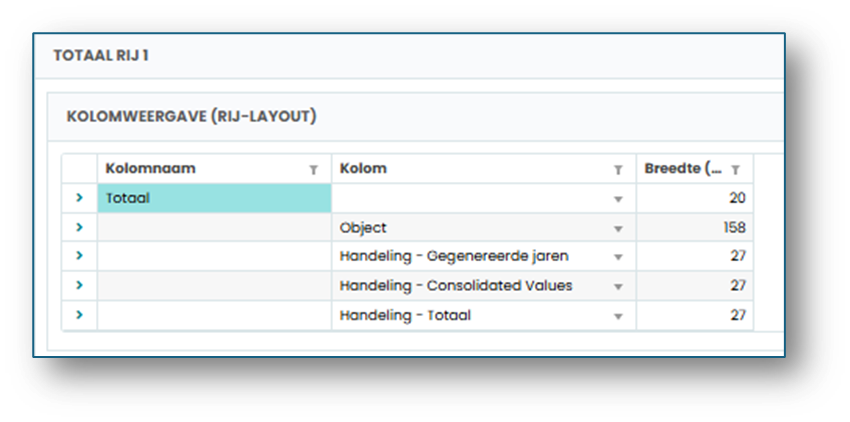850x422 pixels.
Task: Click the width cell showing 20
Action: pos(695,198)
